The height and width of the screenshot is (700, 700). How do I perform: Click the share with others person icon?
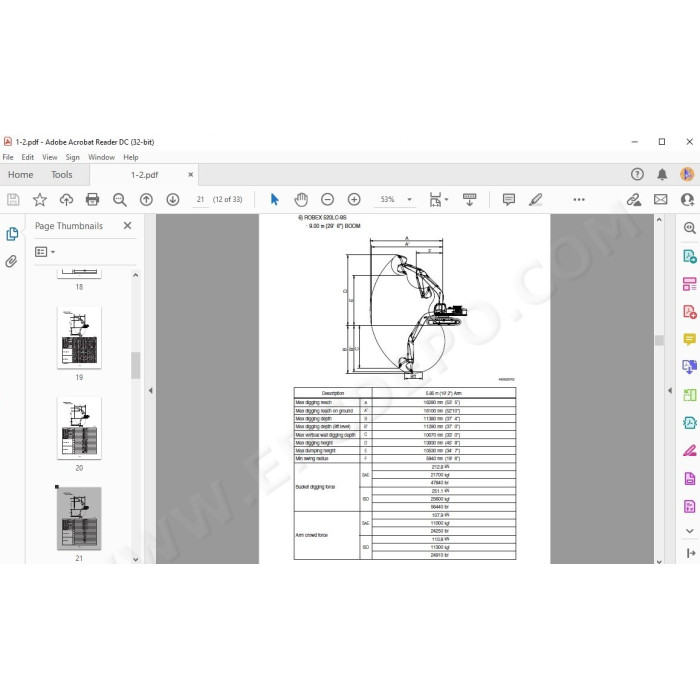pyautogui.click(x=687, y=200)
